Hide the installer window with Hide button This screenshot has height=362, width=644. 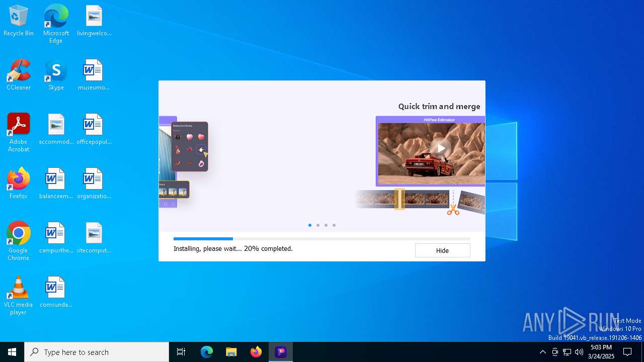click(x=442, y=250)
